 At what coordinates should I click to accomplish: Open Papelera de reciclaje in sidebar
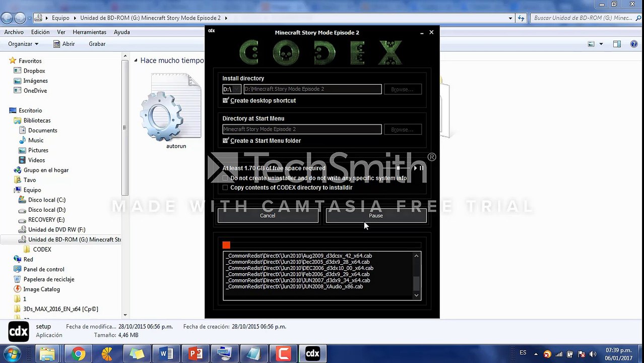click(x=48, y=279)
